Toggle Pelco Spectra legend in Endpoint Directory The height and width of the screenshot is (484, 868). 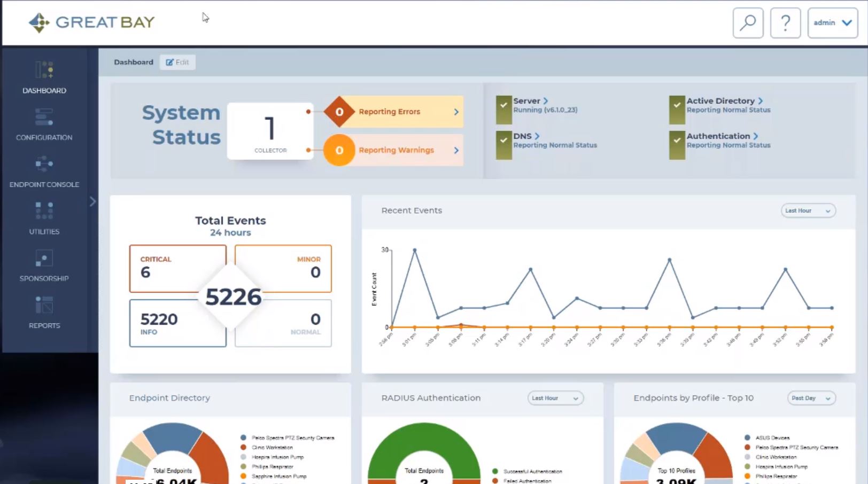coord(288,438)
